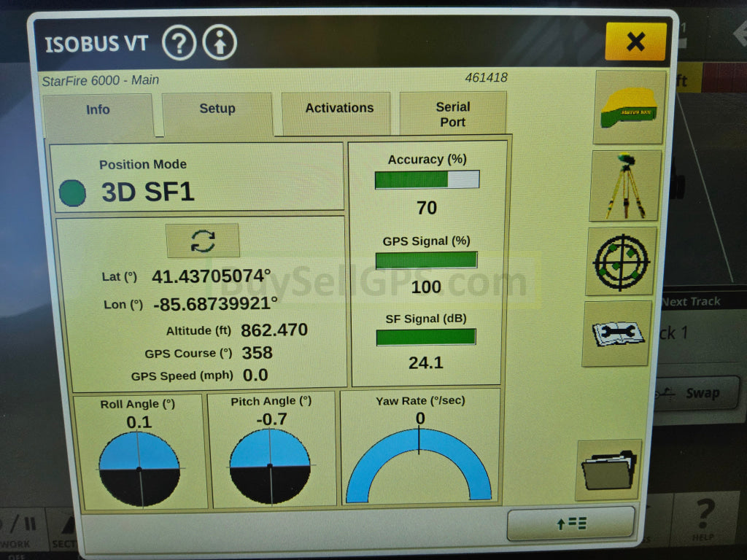Open HELP question mark in background screen

(x=704, y=519)
